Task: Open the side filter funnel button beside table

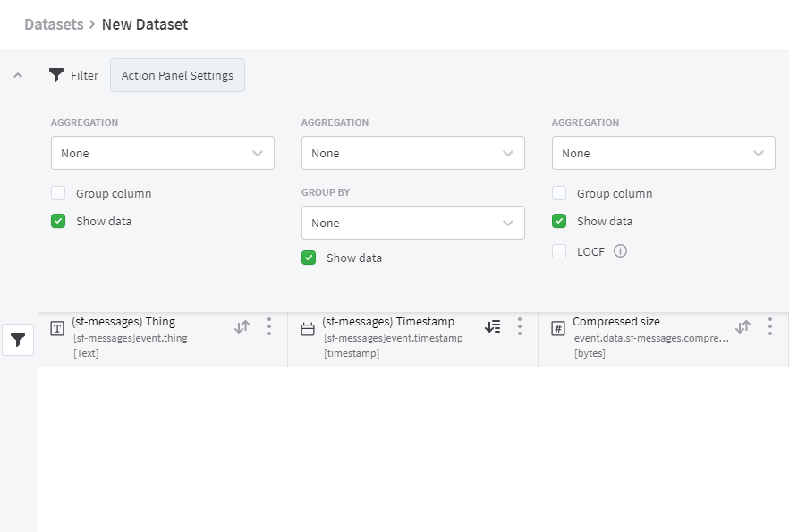Action: [x=18, y=340]
